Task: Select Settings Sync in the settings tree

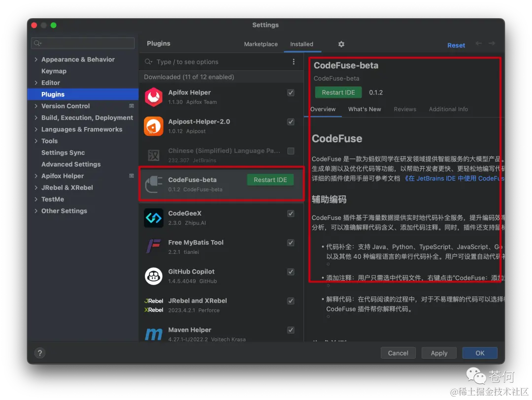Action: point(63,153)
